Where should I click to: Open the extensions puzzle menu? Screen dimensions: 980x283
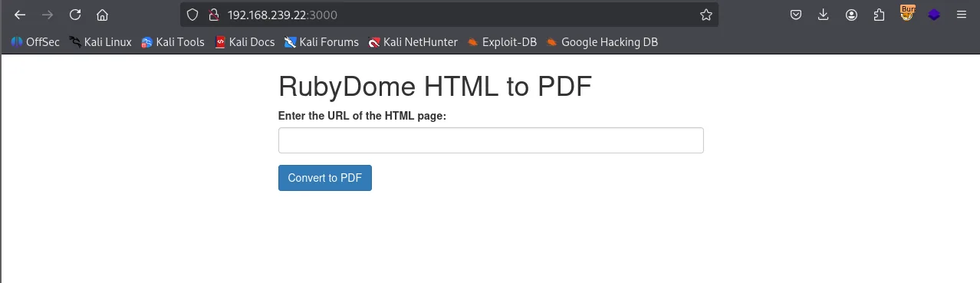pos(879,15)
